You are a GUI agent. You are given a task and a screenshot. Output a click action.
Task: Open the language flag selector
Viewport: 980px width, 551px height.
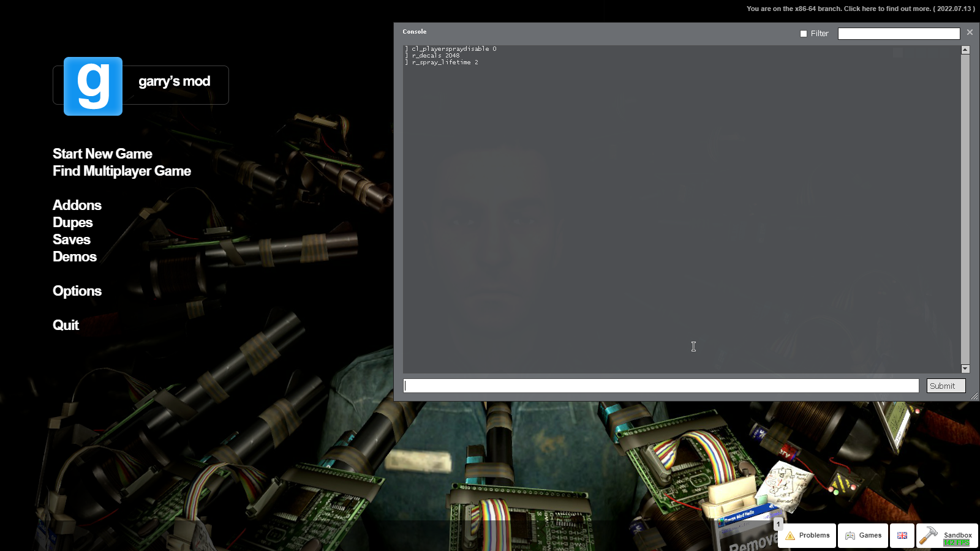902,536
